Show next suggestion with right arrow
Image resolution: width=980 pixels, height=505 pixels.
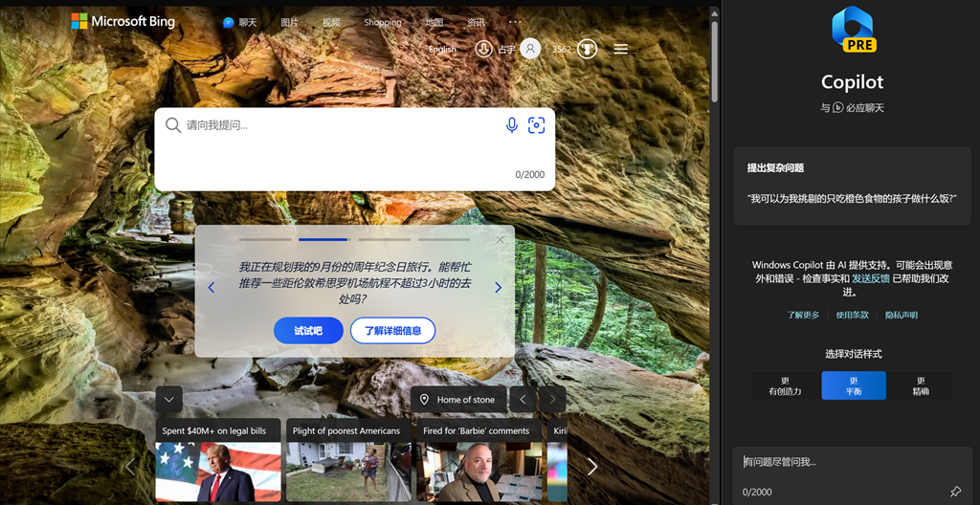click(498, 287)
